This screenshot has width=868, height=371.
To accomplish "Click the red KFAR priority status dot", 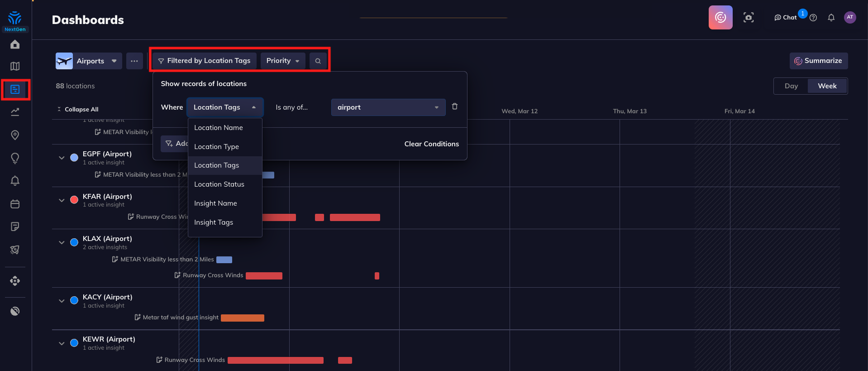I will pos(74,200).
